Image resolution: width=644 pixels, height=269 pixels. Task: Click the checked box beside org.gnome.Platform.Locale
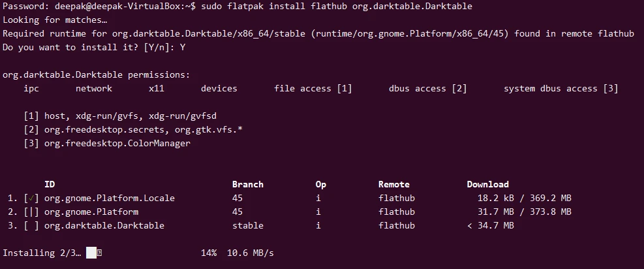click(x=31, y=198)
